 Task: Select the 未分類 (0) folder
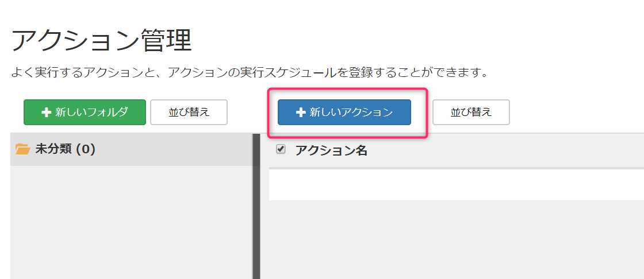click(131, 149)
